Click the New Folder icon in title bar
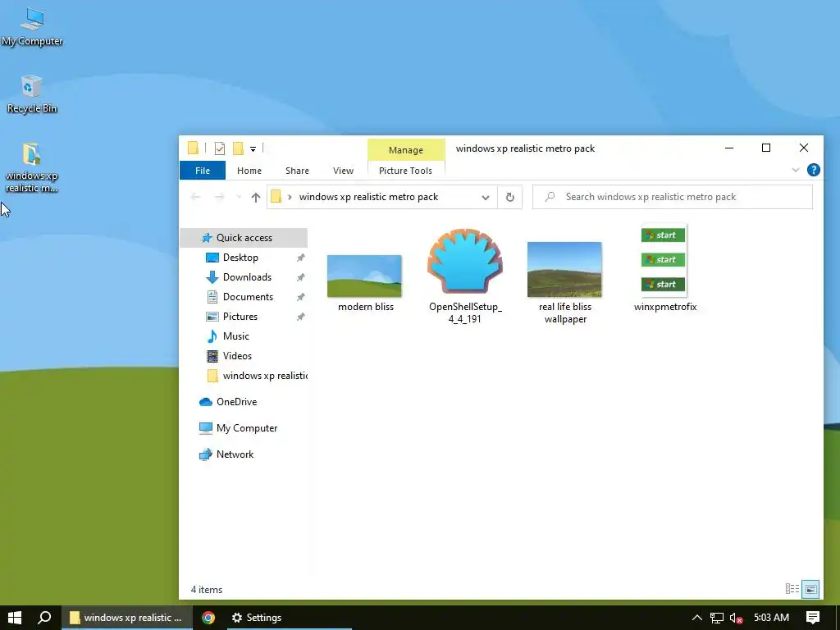840x630 pixels. tap(238, 148)
